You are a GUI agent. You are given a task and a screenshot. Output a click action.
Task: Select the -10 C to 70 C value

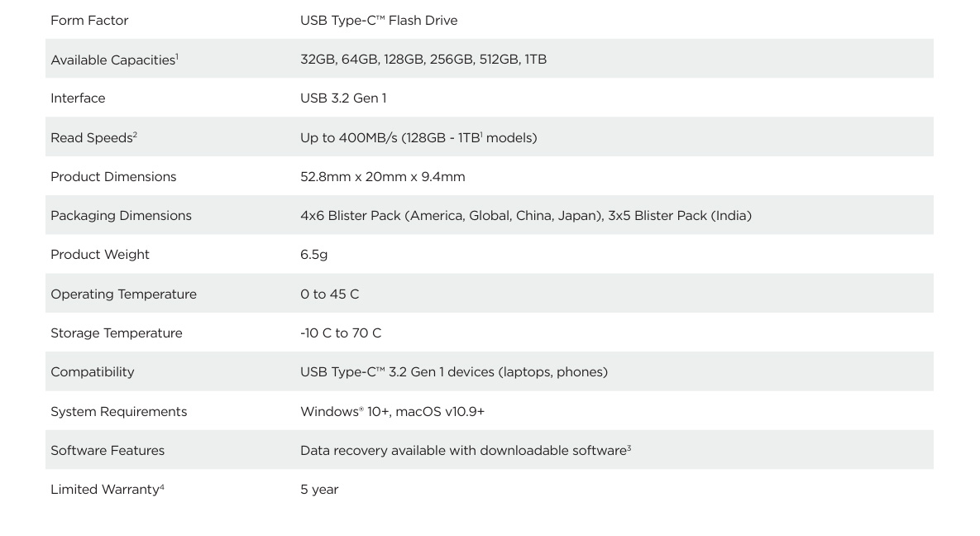click(x=341, y=333)
